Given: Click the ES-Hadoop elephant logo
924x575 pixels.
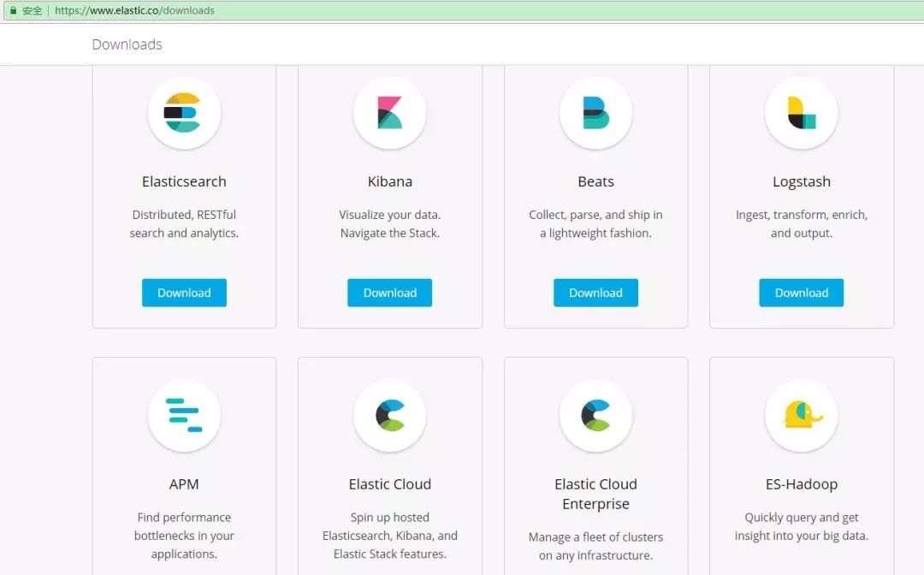Looking at the screenshot, I should point(802,415).
